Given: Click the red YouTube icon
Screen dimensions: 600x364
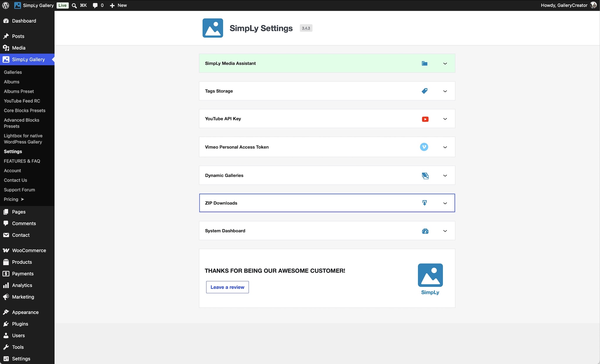Looking at the screenshot, I should click(x=425, y=119).
